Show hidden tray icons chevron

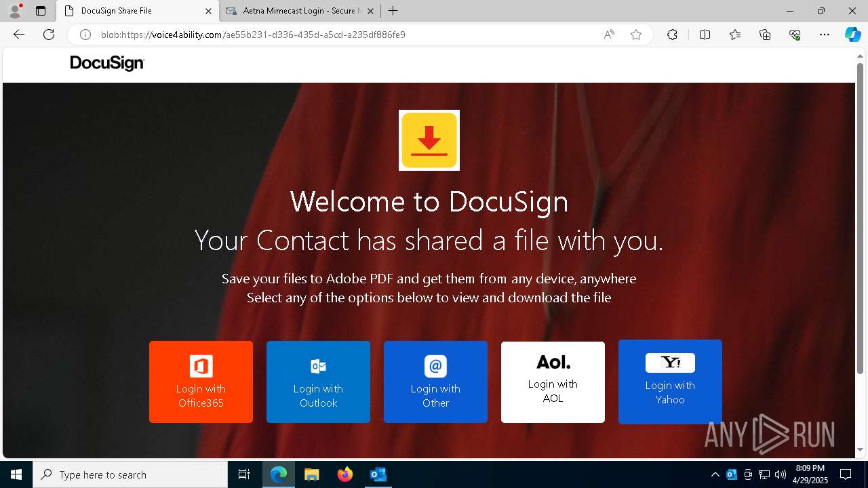click(715, 474)
